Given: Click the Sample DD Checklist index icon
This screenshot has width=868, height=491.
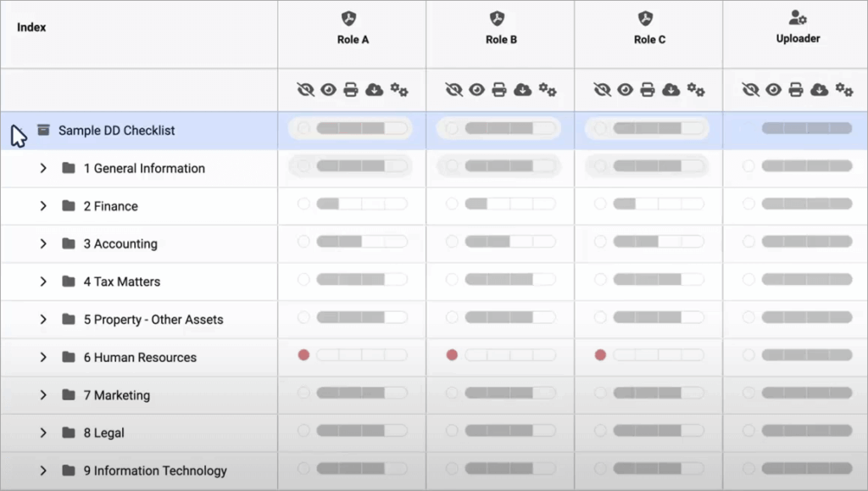Looking at the screenshot, I should point(43,130).
